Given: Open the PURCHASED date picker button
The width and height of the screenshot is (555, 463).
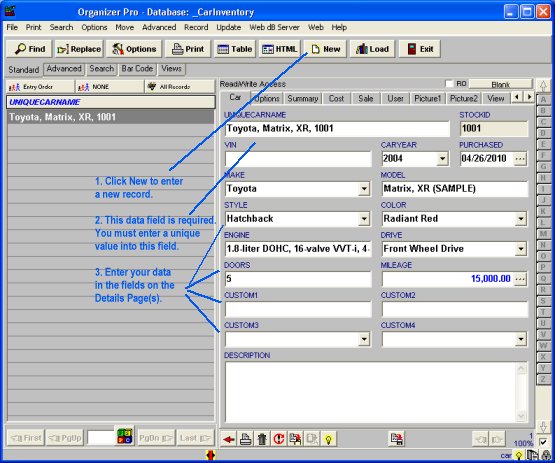Looking at the screenshot, I should pyautogui.click(x=520, y=159).
